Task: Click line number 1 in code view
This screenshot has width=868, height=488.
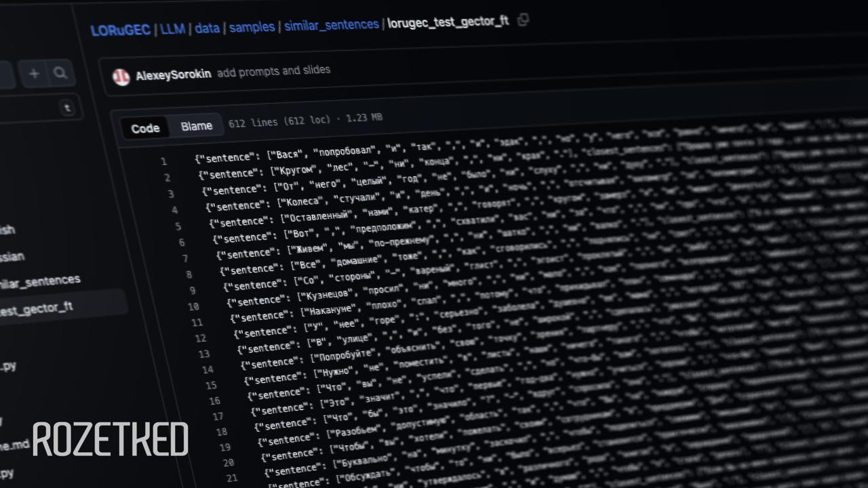Action: click(x=163, y=161)
